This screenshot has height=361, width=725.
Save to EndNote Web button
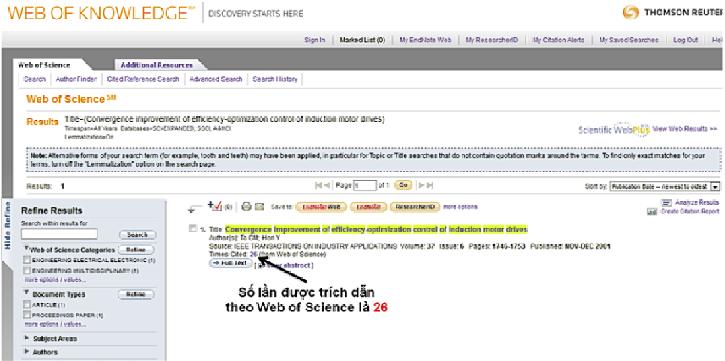[x=321, y=207]
